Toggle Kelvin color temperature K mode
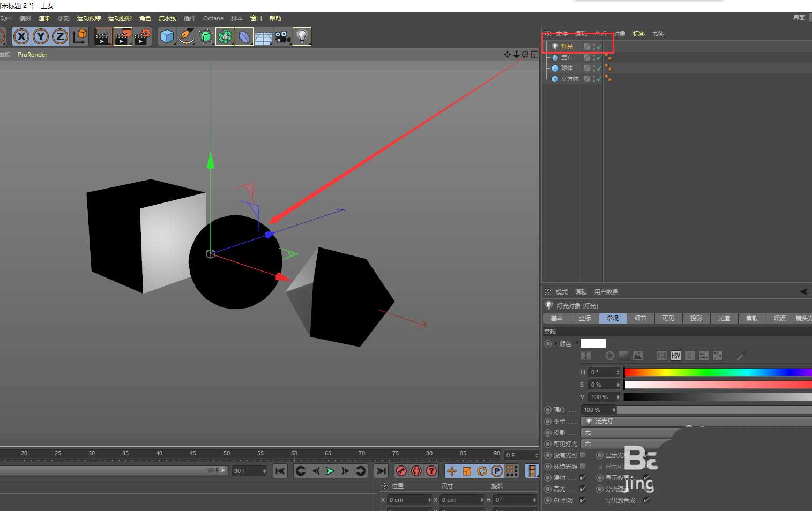This screenshot has width=812, height=511. pyautogui.click(x=690, y=356)
